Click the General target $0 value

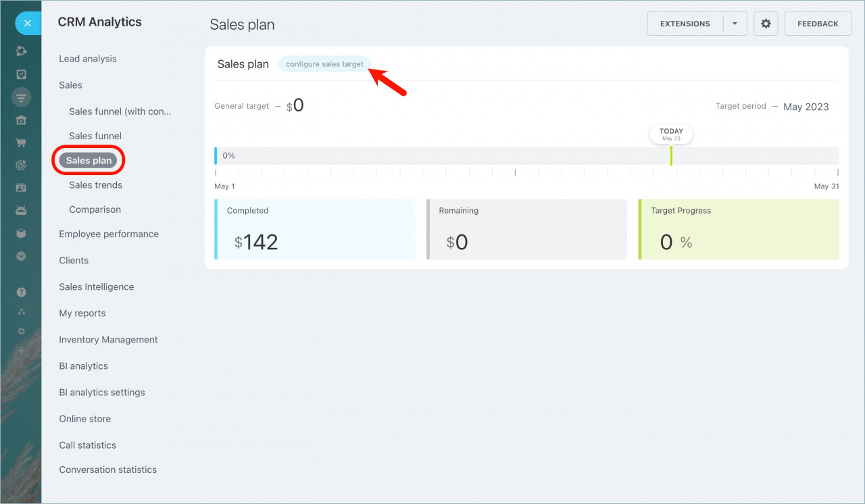pyautogui.click(x=295, y=105)
